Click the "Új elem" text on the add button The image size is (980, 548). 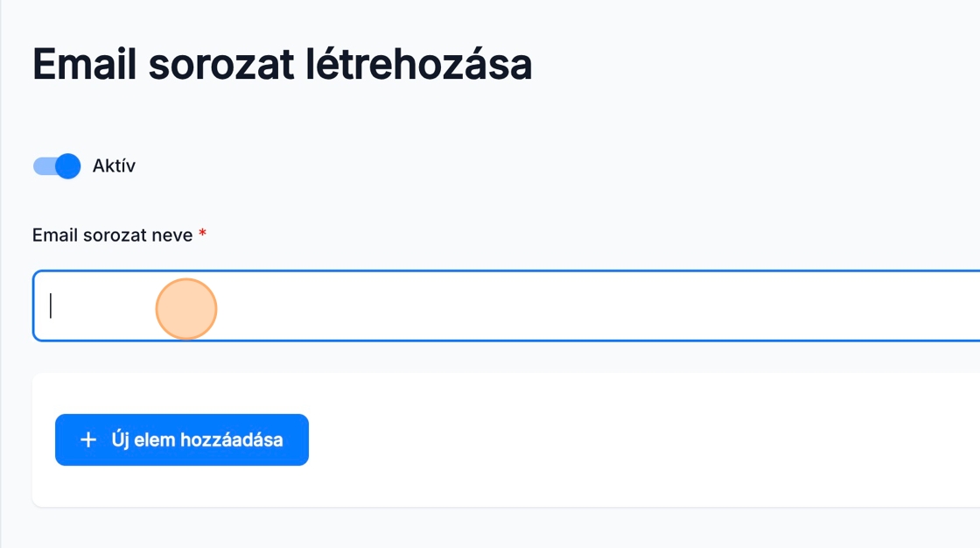[x=143, y=439]
